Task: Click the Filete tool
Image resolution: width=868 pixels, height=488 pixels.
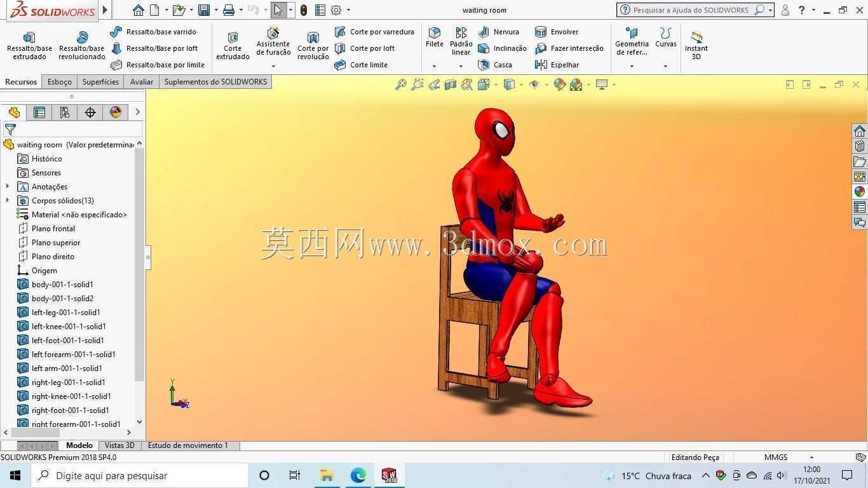Action: pyautogui.click(x=435, y=37)
